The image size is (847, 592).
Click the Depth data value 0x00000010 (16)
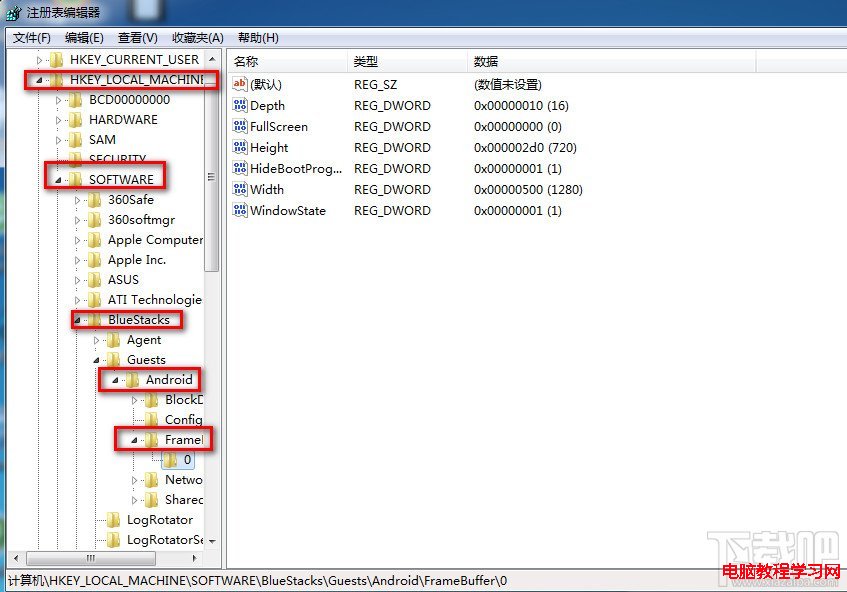(x=521, y=105)
